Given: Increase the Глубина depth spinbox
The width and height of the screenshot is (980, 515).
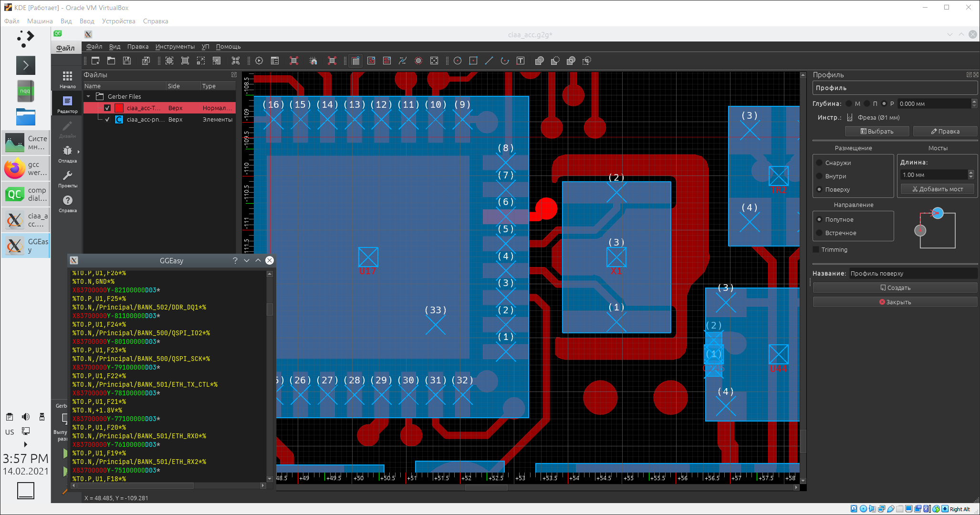Looking at the screenshot, I should click(x=974, y=101).
